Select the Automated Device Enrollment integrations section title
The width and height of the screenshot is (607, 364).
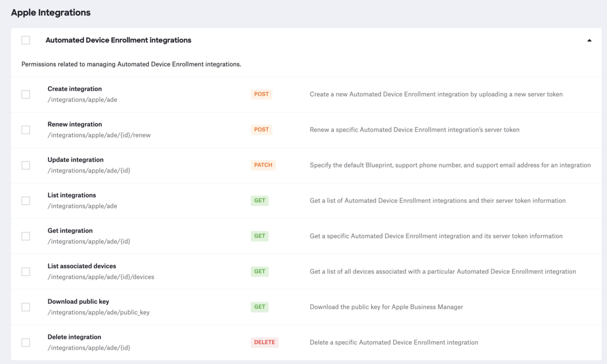point(118,40)
